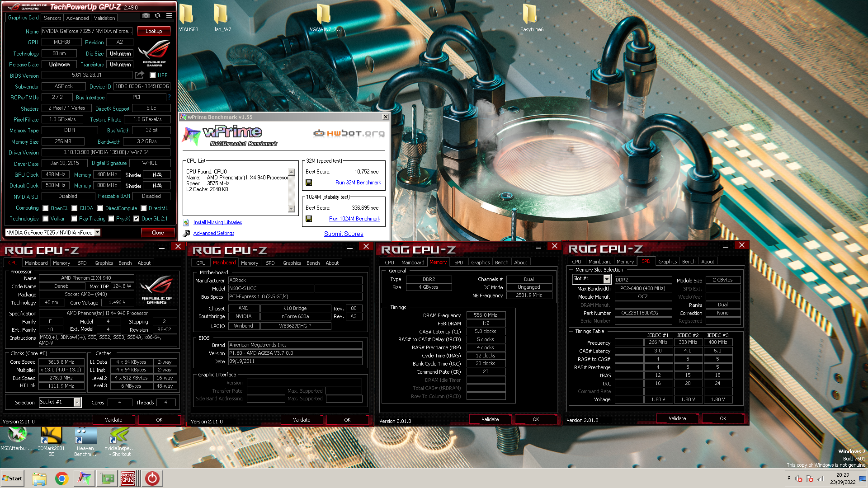Toggle the Vulkan checkbox
868x488 pixels.
point(46,219)
